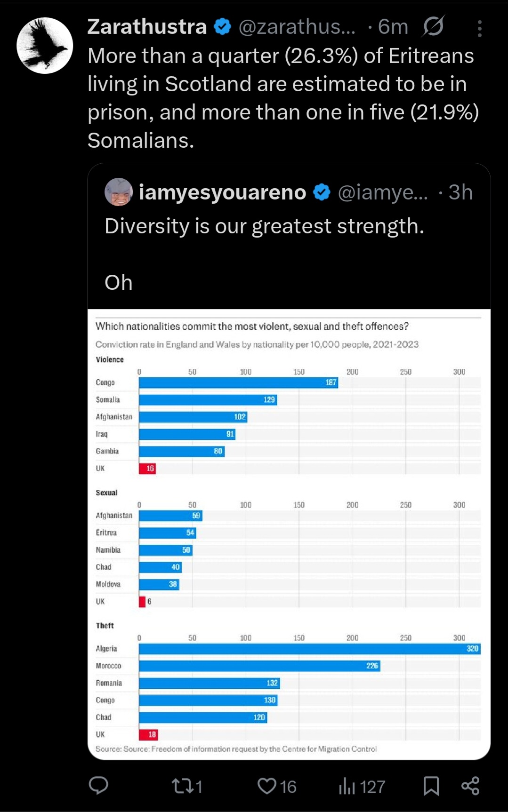Tap the 6m timestamp
This screenshot has height=812, width=508.
[x=393, y=27]
